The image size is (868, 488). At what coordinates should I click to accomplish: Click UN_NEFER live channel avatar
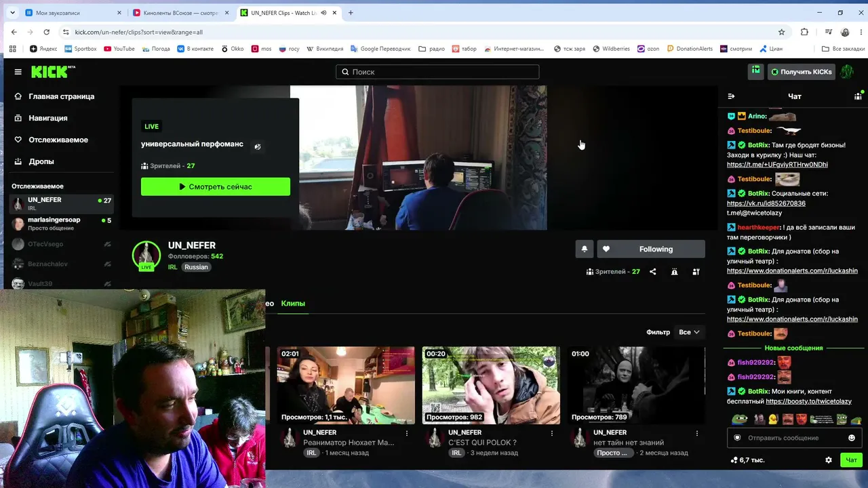pos(146,256)
